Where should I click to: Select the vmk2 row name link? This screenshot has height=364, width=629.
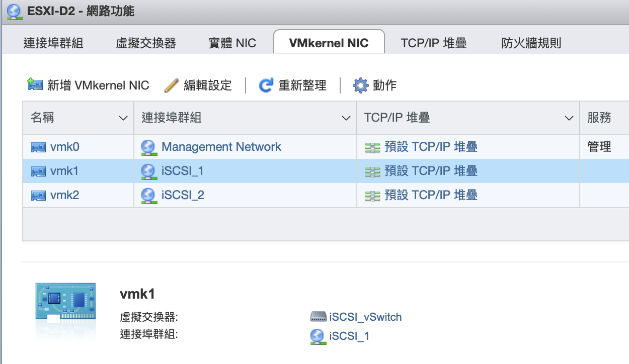pos(65,195)
